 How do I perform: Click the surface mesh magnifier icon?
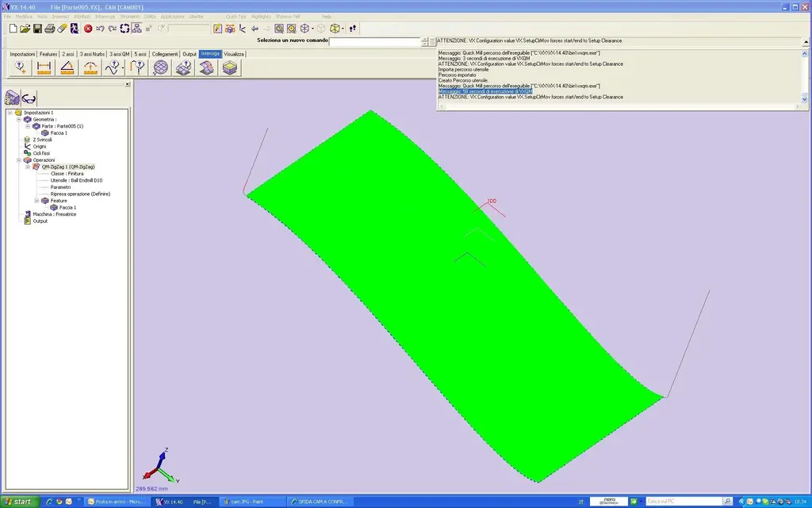pyautogui.click(x=160, y=67)
